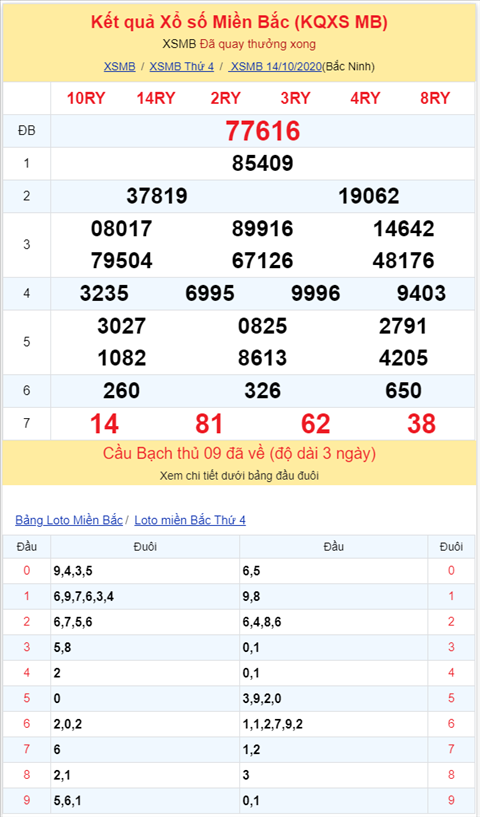Click fifth prize number 1082

pyautogui.click(x=121, y=358)
